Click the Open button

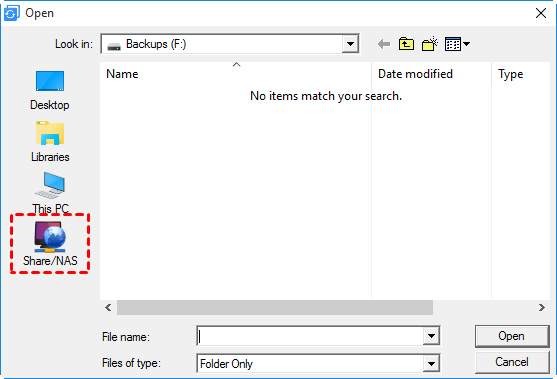pos(512,336)
